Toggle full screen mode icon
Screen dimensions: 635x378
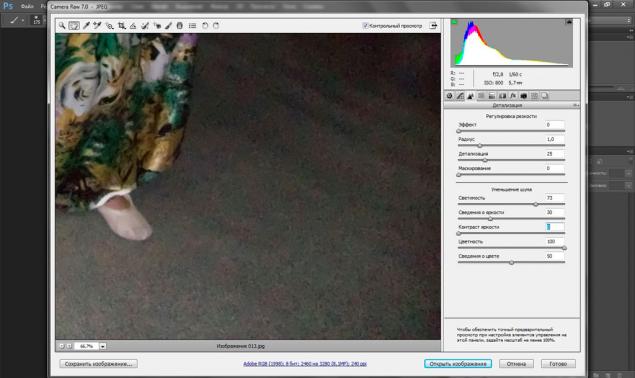tap(433, 26)
